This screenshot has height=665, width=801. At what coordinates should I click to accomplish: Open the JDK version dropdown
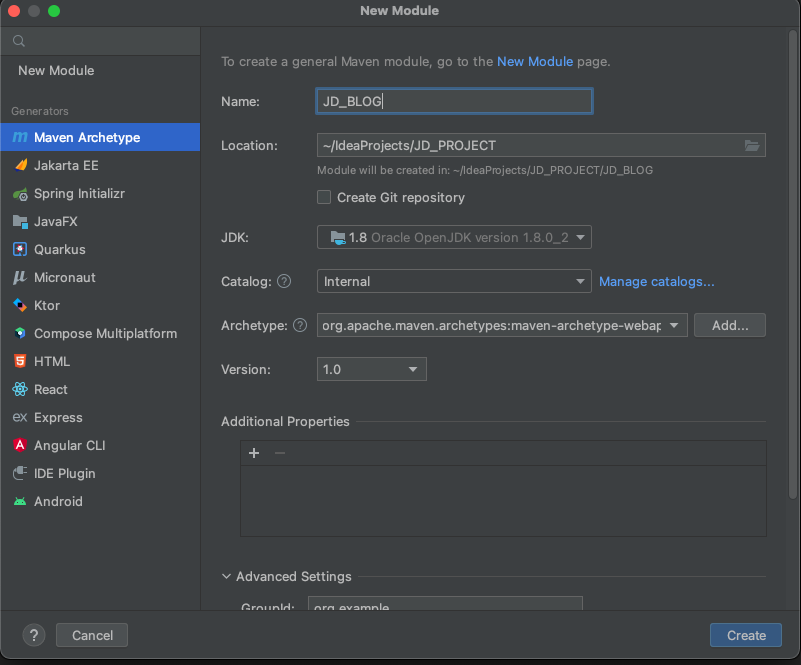(x=454, y=238)
